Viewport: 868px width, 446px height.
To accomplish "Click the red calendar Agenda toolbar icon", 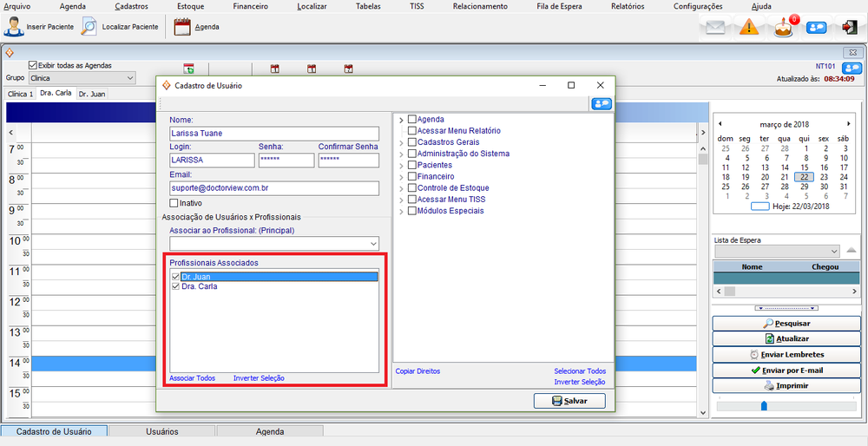I will [182, 27].
